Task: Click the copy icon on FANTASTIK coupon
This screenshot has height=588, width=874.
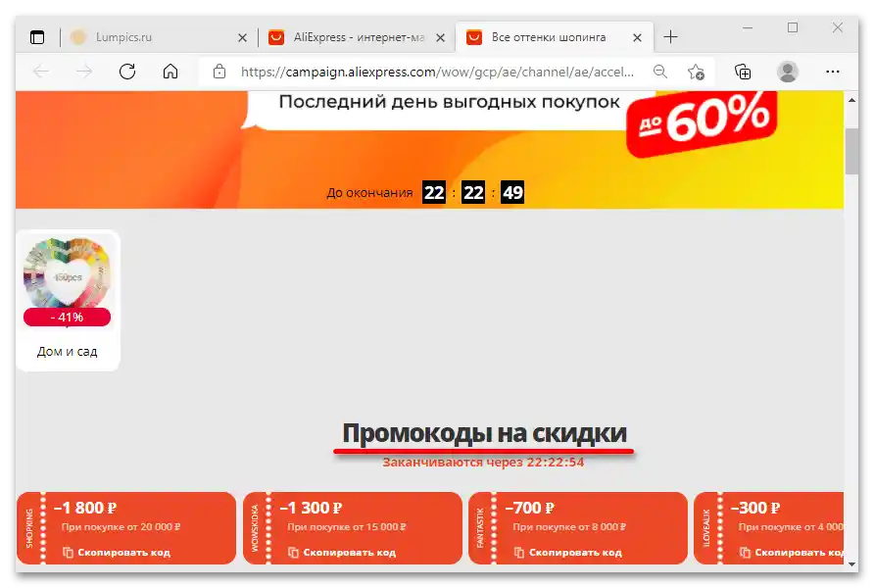Action: point(519,553)
